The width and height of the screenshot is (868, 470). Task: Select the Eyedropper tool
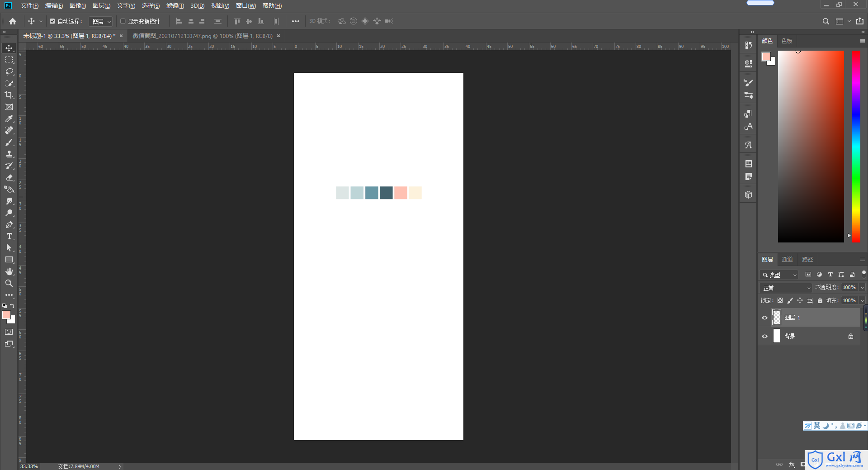(9, 119)
